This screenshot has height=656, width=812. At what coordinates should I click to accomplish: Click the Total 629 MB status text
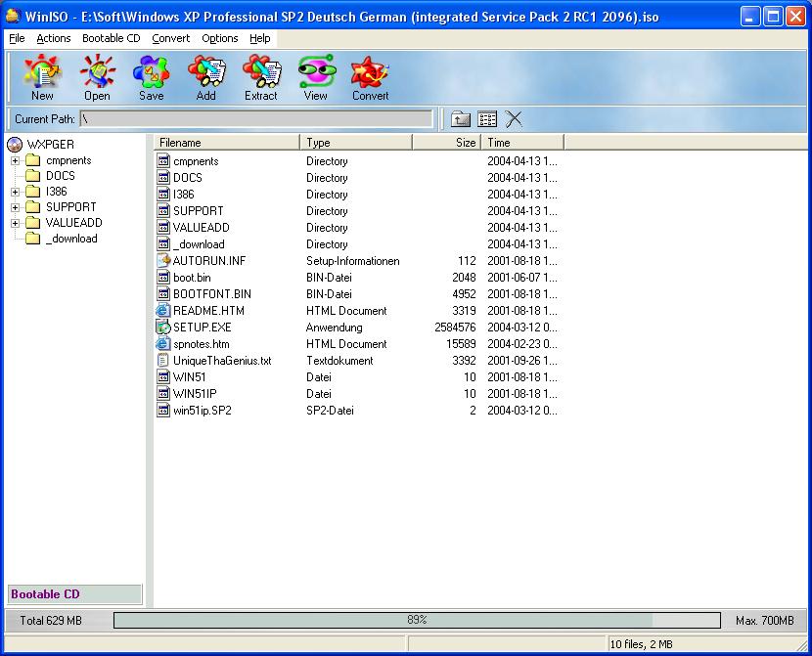(51, 620)
